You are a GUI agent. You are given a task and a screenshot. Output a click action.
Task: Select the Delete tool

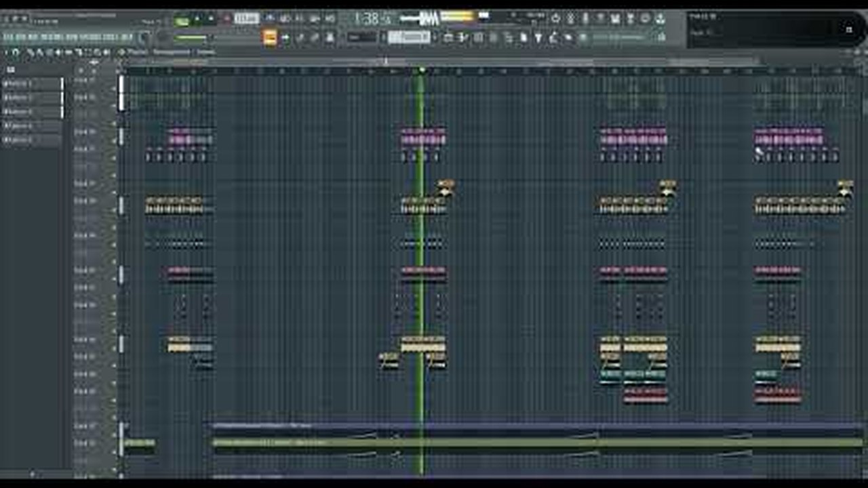point(50,52)
